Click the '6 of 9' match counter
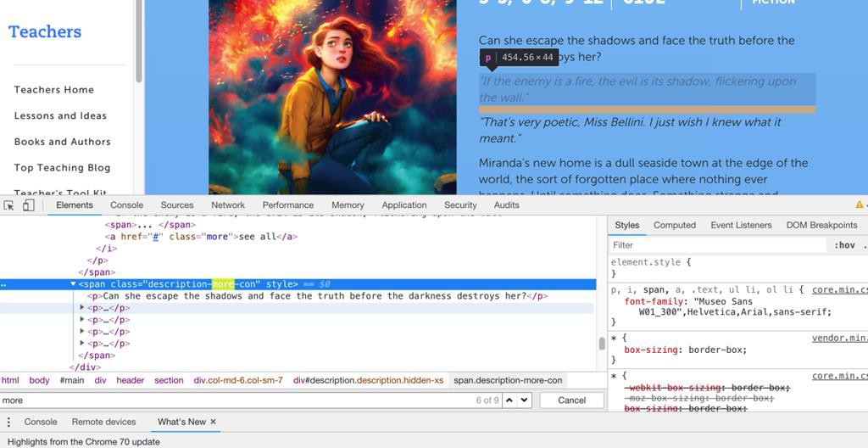 coord(487,400)
